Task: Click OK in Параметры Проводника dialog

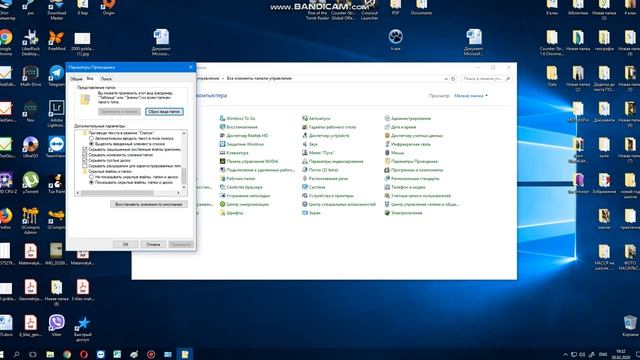Action: pyautogui.click(x=125, y=244)
